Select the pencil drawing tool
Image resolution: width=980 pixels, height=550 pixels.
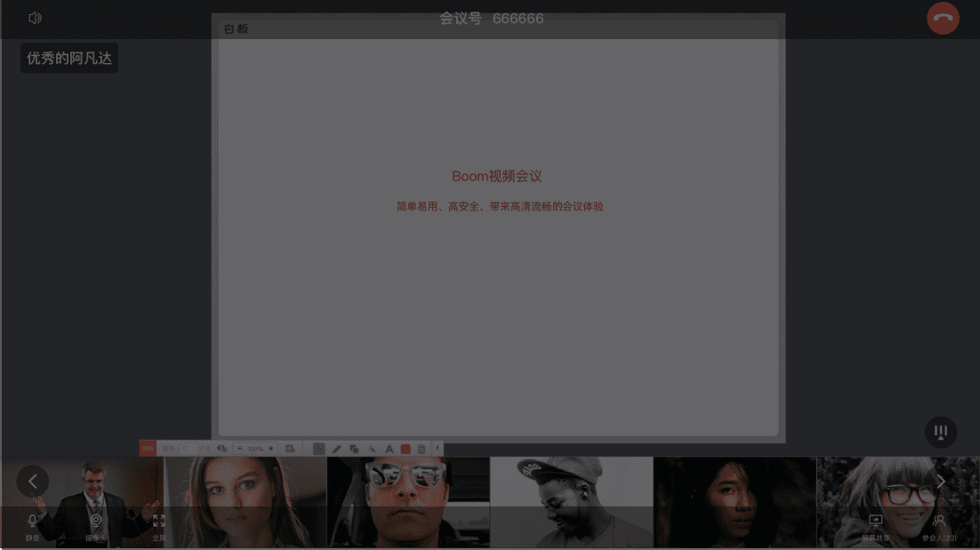pyautogui.click(x=337, y=449)
